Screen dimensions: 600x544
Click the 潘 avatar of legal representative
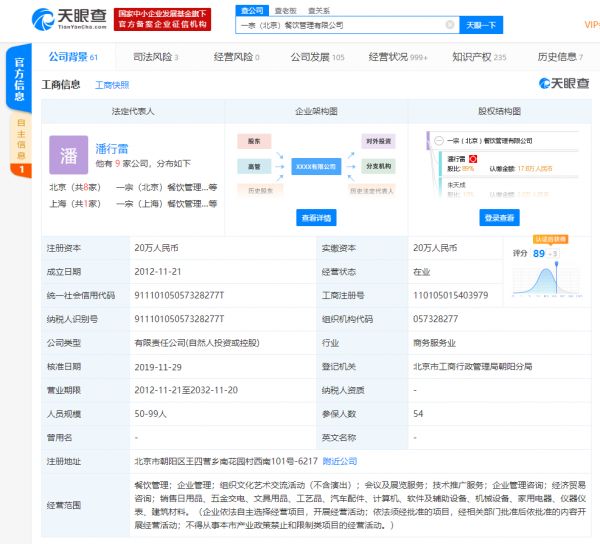[68, 155]
